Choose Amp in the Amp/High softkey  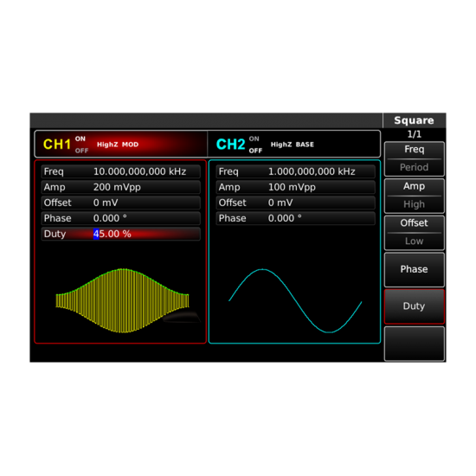click(x=414, y=186)
